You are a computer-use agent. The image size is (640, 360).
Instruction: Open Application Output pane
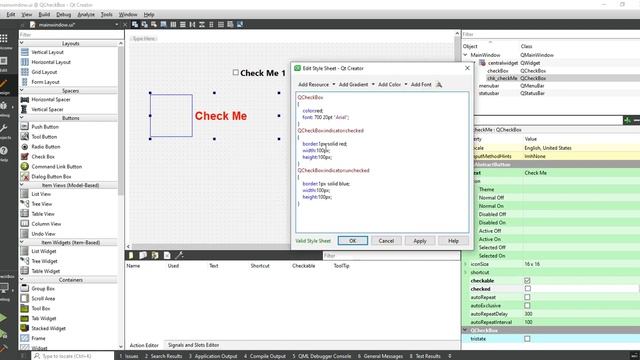click(213, 356)
